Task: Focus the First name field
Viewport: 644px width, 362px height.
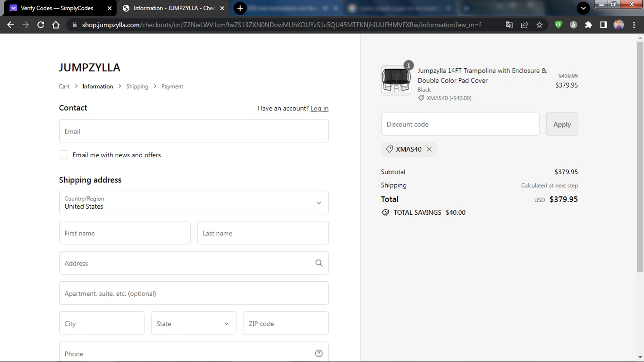Action: tap(125, 233)
